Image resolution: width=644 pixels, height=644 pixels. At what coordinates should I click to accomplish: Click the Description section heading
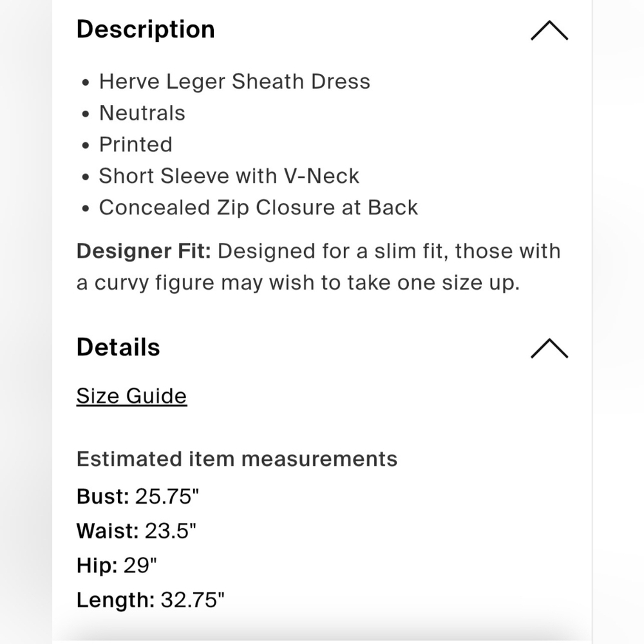tap(146, 30)
